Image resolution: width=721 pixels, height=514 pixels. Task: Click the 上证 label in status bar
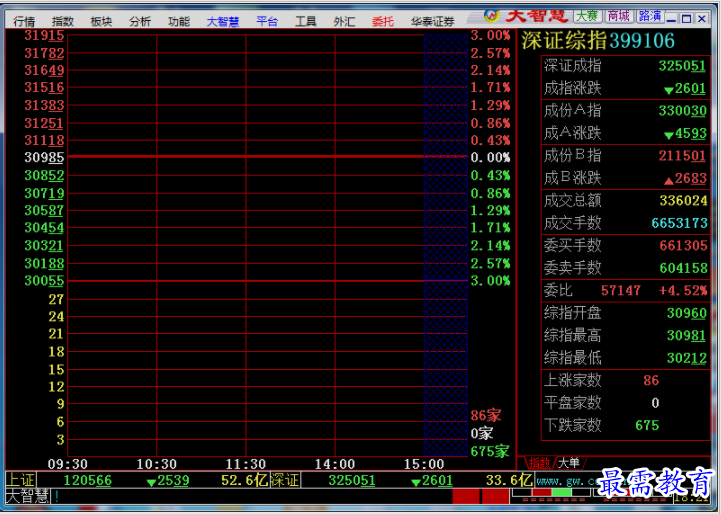tap(20, 480)
